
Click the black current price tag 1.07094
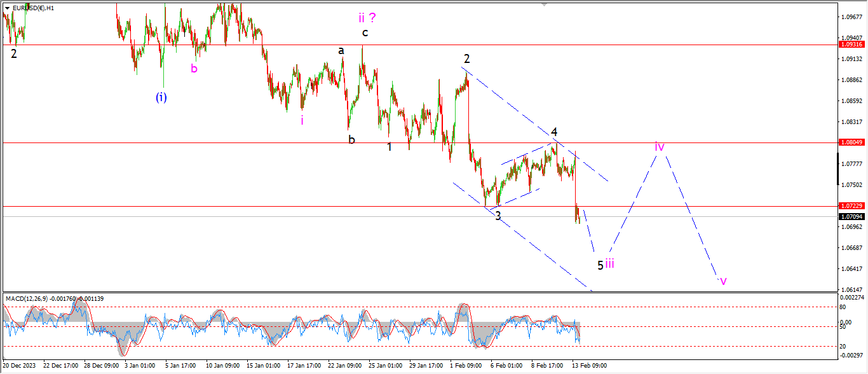coord(851,217)
